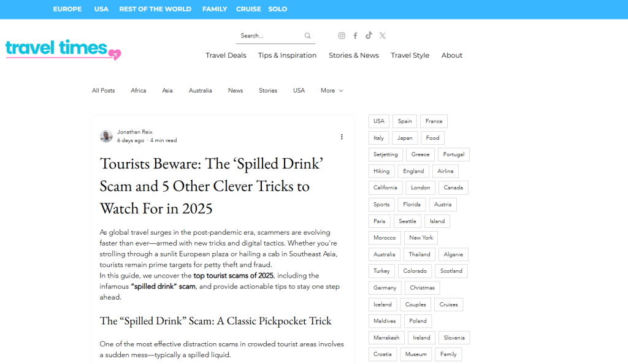Viewport: 628px width, 364px height.
Task: Click the EUROPE link in top bar
Action: pyautogui.click(x=67, y=9)
